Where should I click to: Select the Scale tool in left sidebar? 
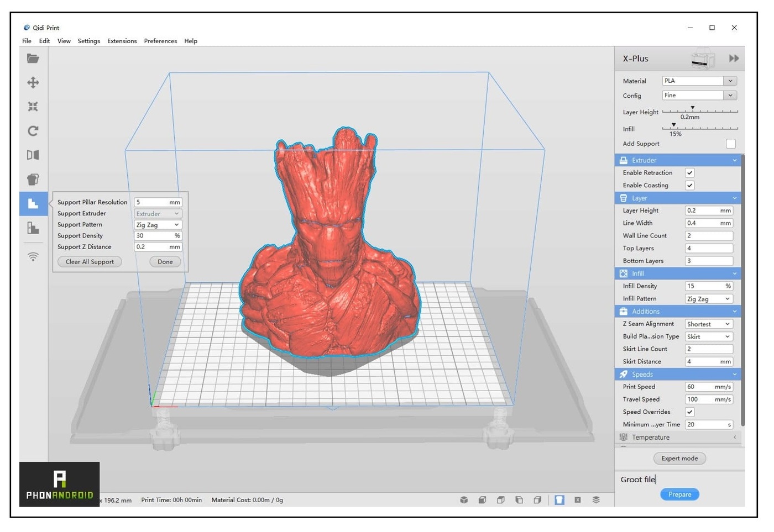coord(33,107)
